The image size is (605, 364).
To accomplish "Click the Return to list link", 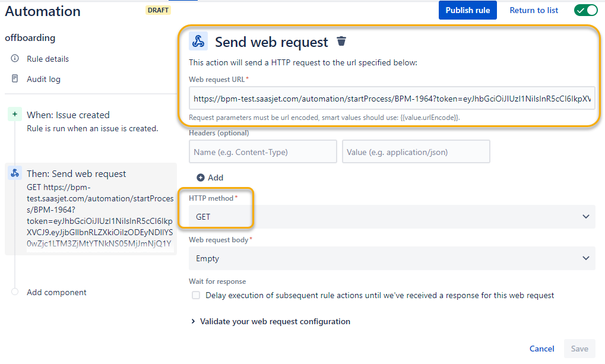I will point(534,11).
